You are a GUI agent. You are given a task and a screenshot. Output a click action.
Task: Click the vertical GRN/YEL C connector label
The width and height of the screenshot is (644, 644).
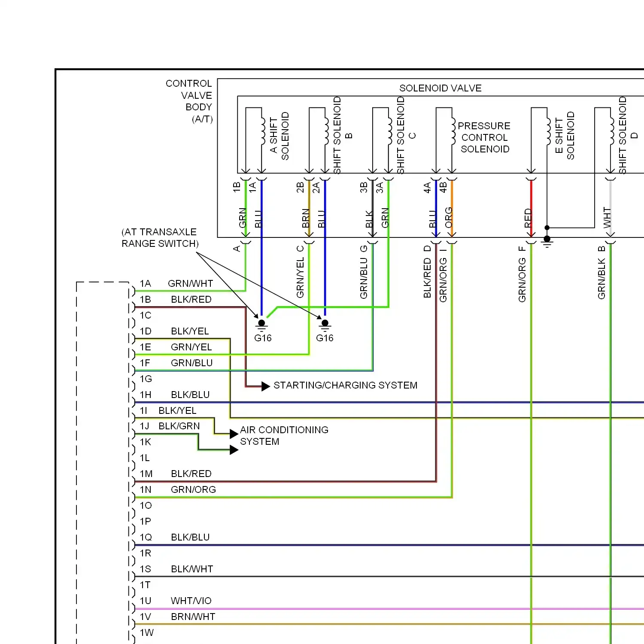tap(300, 272)
